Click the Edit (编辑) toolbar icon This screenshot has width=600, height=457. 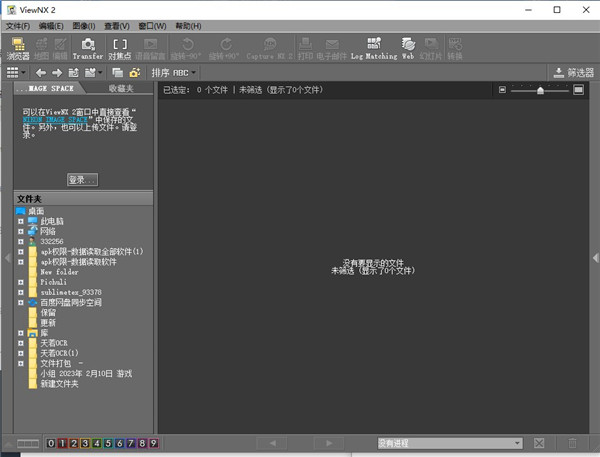[x=60, y=49]
